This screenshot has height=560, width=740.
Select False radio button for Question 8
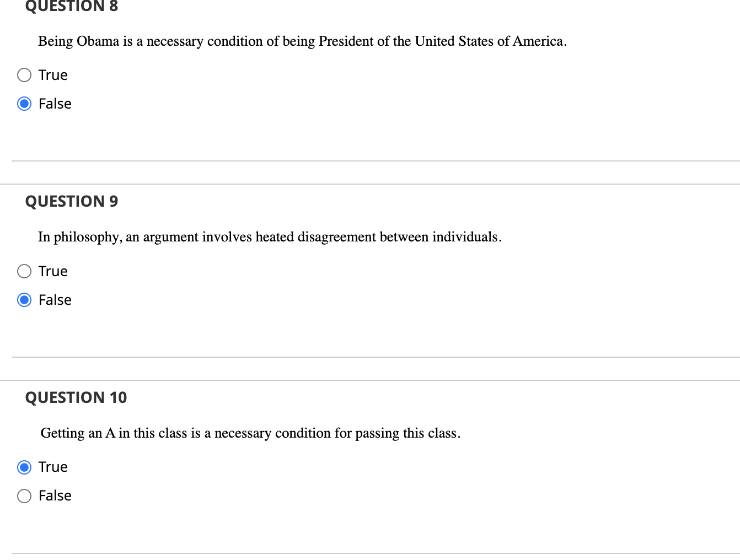(24, 104)
